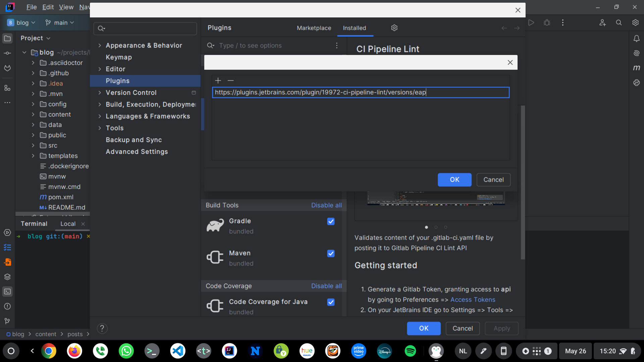Click OK in Settings dialog

pyautogui.click(x=424, y=328)
